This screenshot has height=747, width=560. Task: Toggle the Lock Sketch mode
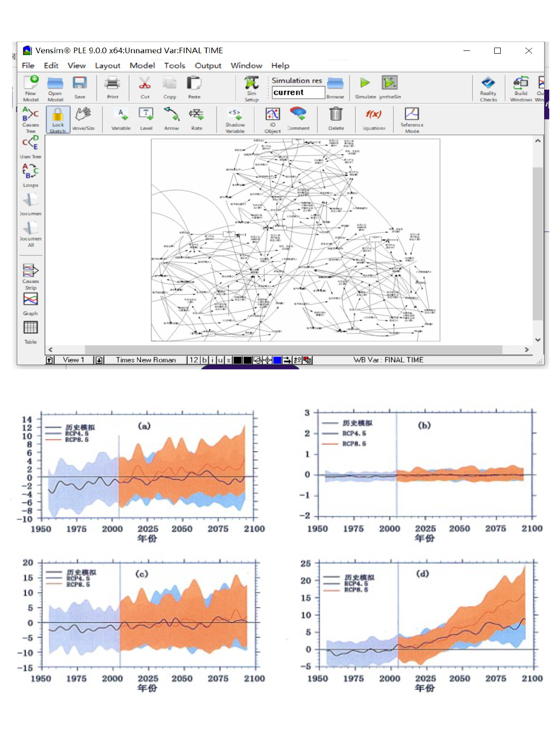click(58, 120)
